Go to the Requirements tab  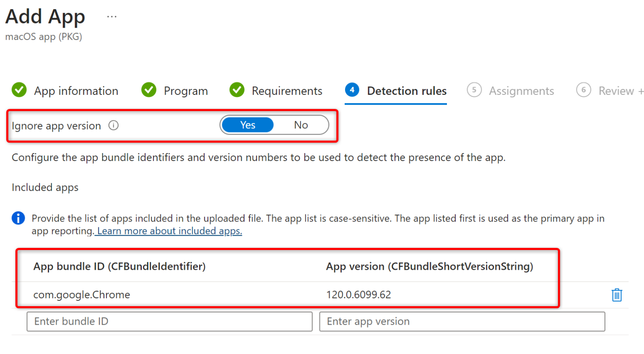[287, 91]
